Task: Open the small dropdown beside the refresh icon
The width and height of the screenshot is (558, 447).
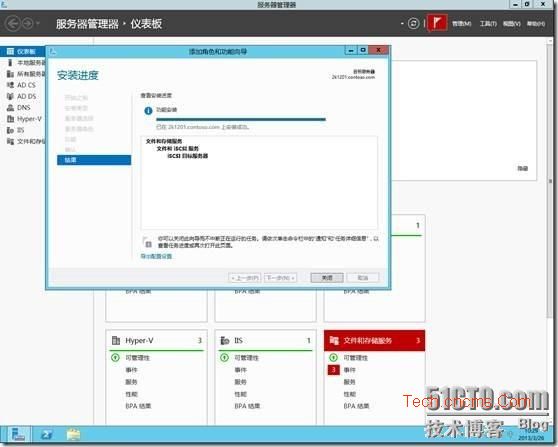Action: tap(402, 24)
